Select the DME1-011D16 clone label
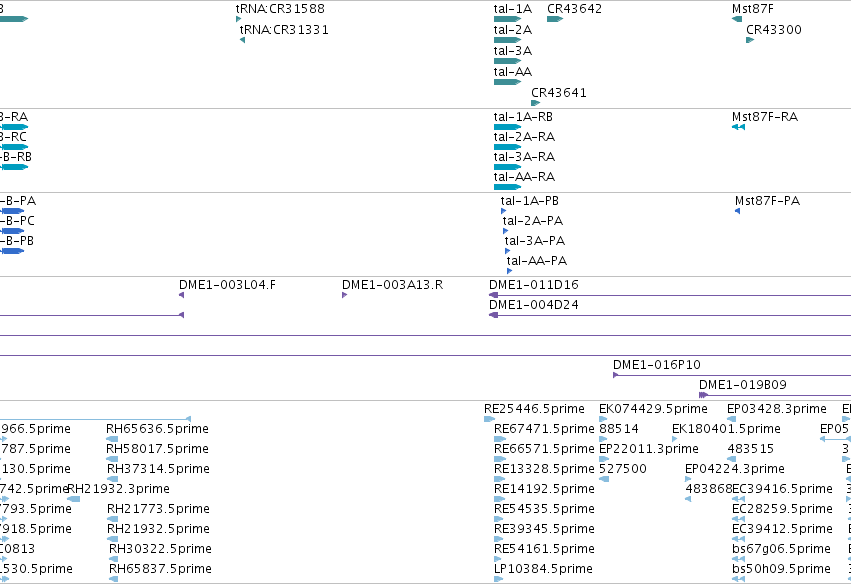 tap(534, 284)
